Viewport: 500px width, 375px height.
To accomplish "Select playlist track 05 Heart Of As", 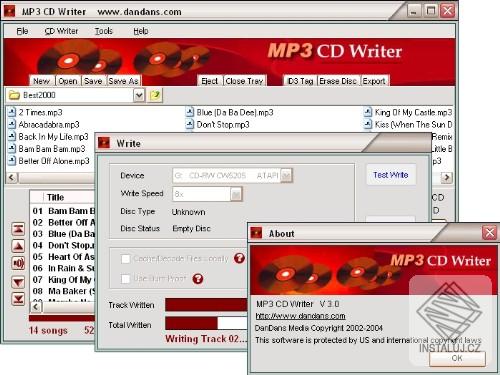I will [x=64, y=257].
